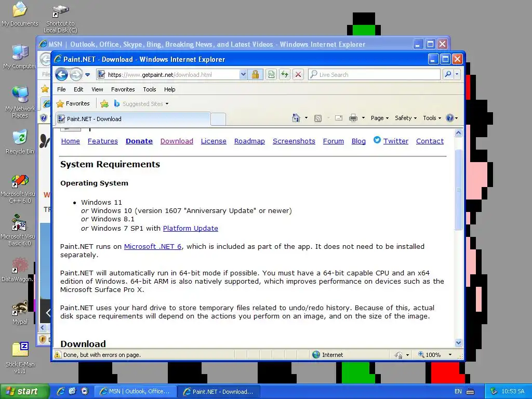Click the errors warning icon in status bar

pyautogui.click(x=58, y=354)
